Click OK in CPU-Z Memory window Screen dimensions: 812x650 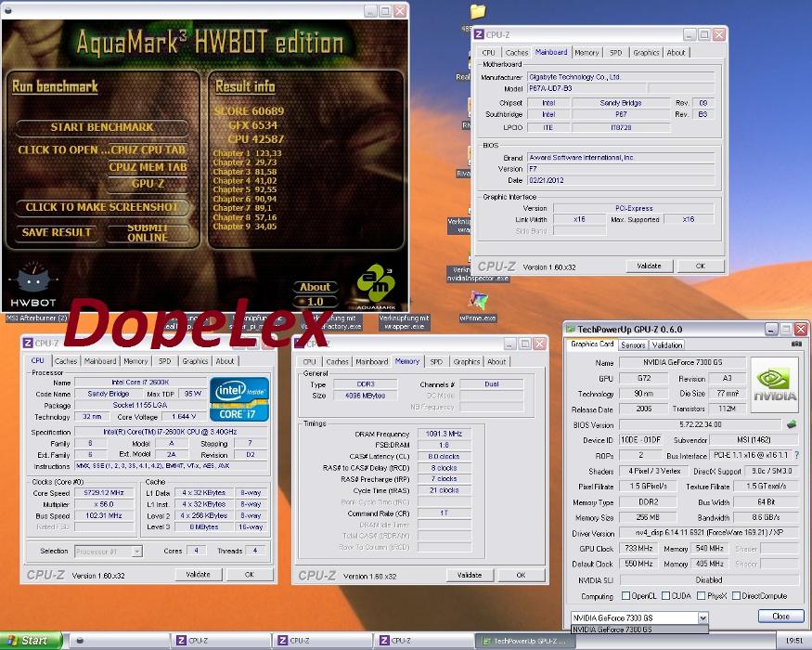click(x=521, y=575)
